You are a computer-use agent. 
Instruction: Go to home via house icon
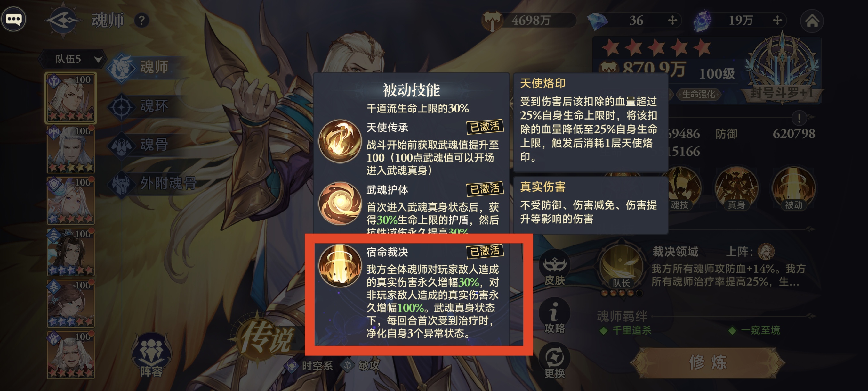coord(812,21)
